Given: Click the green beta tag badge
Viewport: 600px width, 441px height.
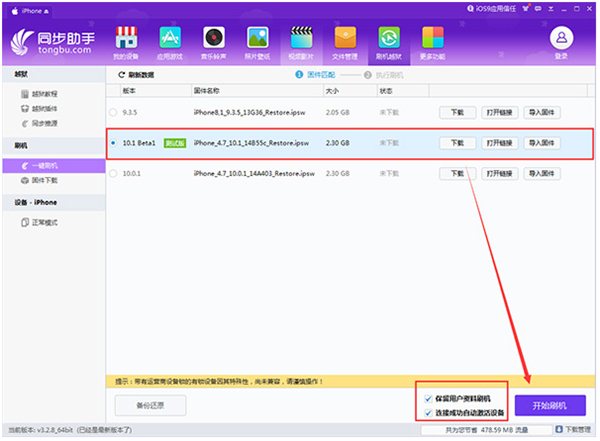Looking at the screenshot, I should pyautogui.click(x=175, y=143).
